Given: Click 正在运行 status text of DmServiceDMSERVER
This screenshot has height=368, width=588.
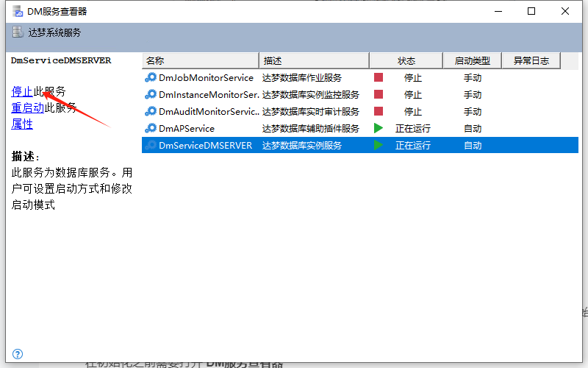Looking at the screenshot, I should click(413, 145).
